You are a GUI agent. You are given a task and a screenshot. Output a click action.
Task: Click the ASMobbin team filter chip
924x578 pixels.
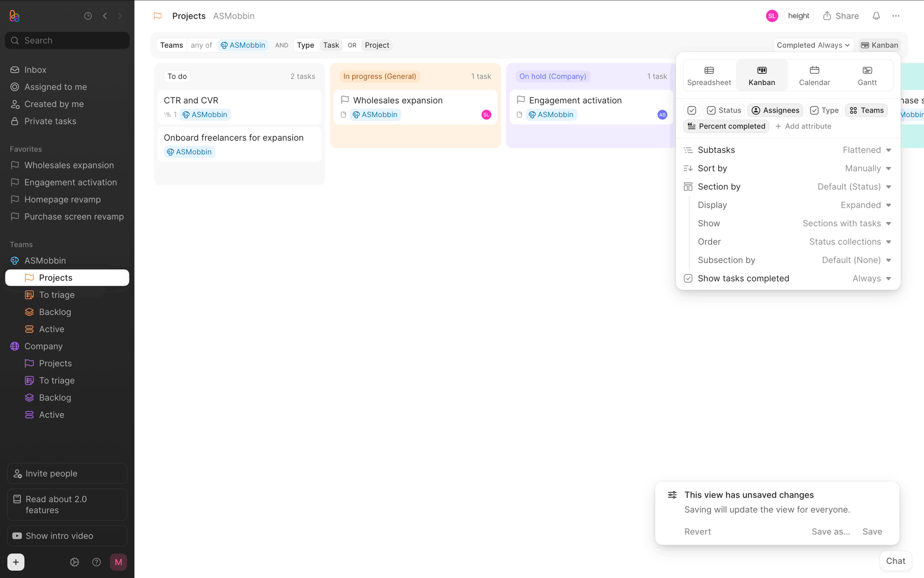243,45
